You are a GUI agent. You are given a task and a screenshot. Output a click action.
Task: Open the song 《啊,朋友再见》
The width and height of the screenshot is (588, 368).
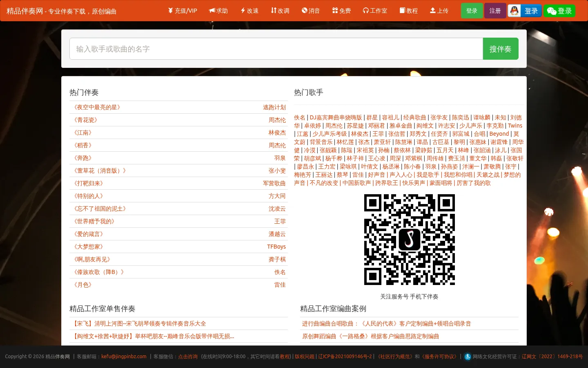pos(92,259)
